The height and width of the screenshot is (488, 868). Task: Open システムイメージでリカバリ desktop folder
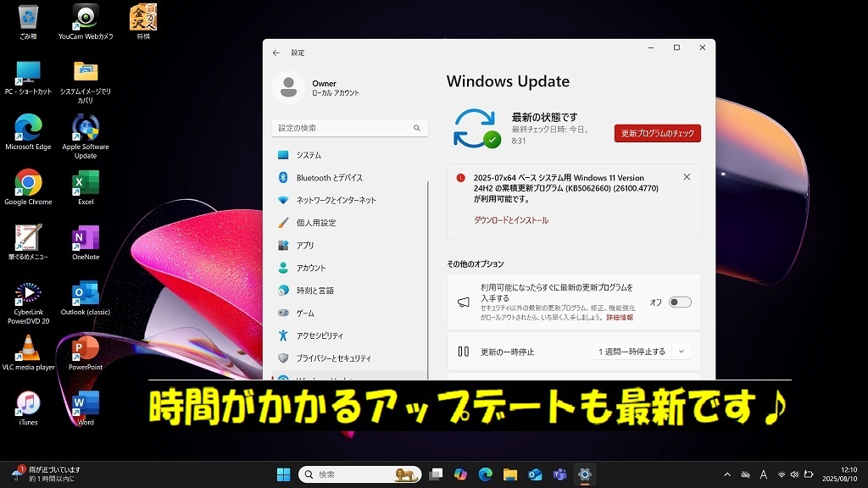click(x=86, y=82)
